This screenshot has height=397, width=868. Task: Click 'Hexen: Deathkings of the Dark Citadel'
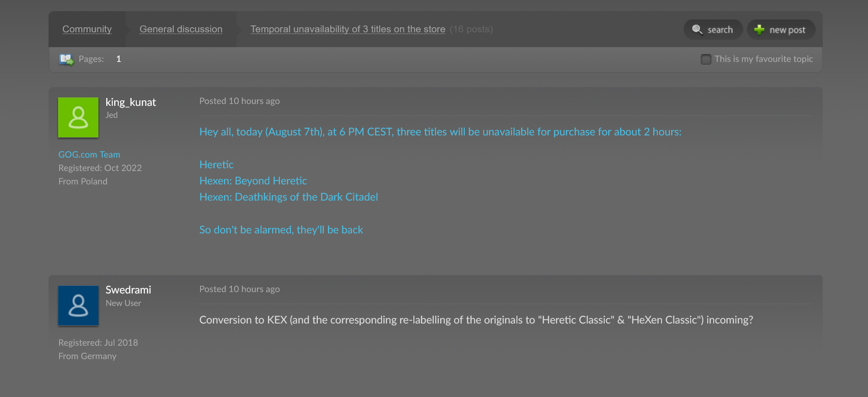tap(288, 196)
